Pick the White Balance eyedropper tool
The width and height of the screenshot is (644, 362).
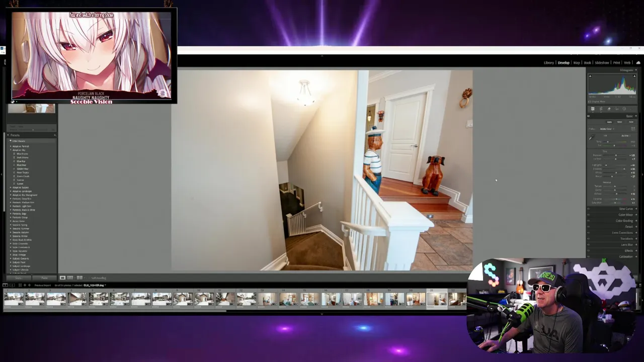[x=591, y=137]
